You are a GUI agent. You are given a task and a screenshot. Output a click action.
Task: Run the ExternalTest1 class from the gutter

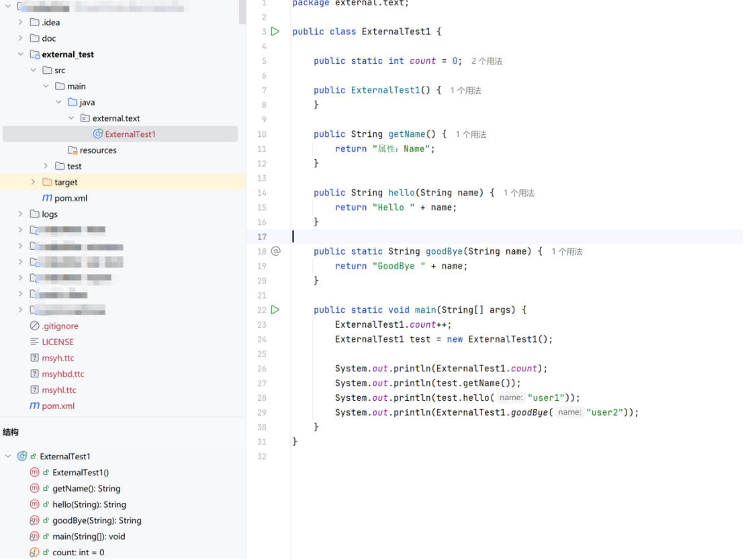275,32
